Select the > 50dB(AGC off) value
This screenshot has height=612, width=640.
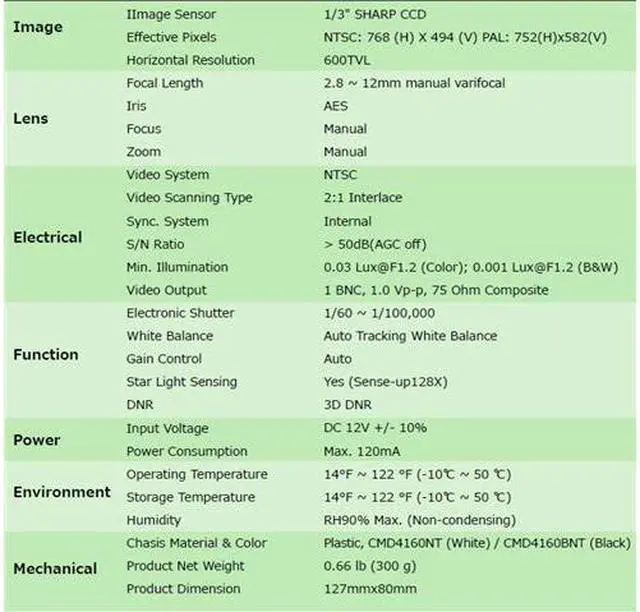[384, 244]
